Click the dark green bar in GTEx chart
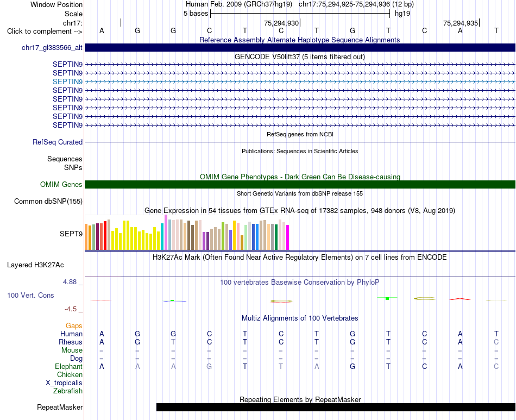 (276, 237)
